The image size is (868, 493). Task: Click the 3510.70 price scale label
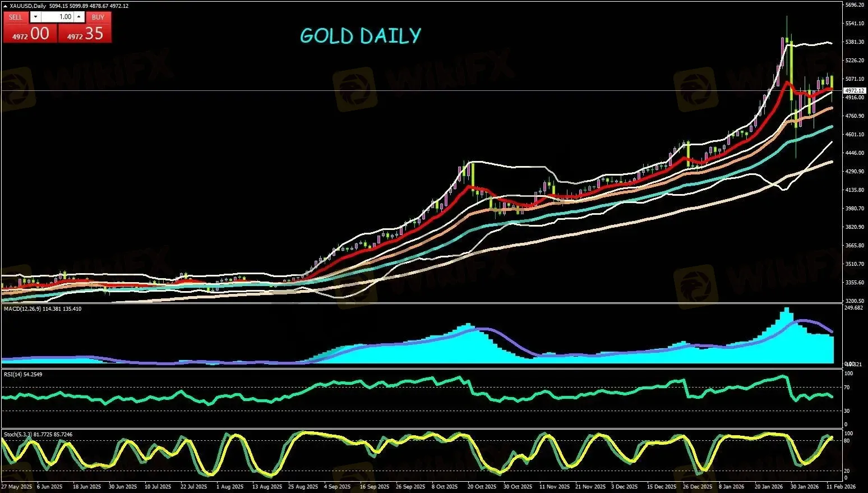pyautogui.click(x=855, y=264)
